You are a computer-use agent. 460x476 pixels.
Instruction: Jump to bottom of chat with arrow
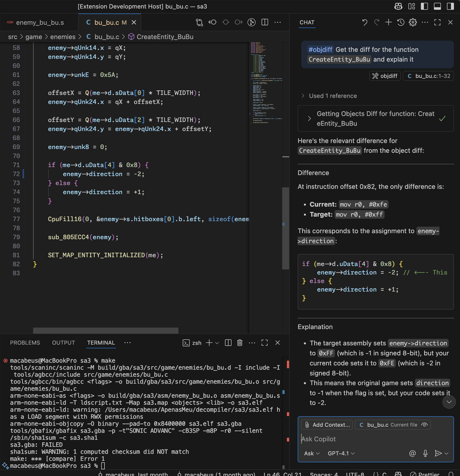[x=449, y=402]
